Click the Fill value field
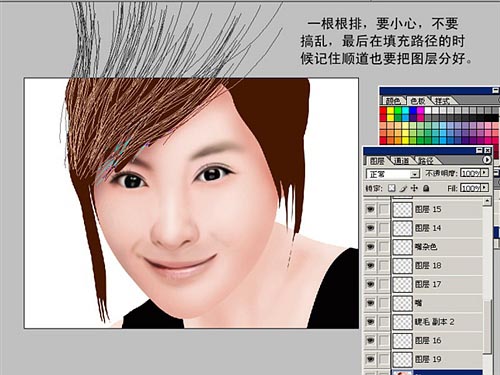This screenshot has width=500, height=375. (x=470, y=188)
